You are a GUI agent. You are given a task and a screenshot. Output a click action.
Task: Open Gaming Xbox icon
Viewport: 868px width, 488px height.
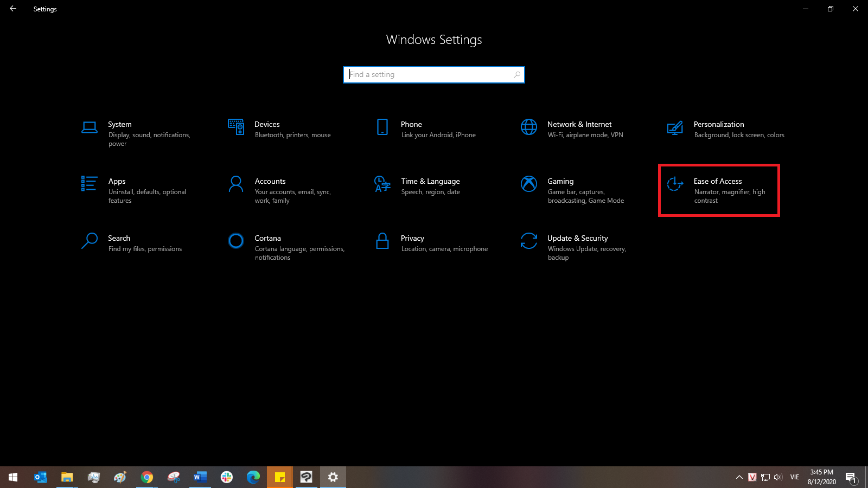click(529, 184)
